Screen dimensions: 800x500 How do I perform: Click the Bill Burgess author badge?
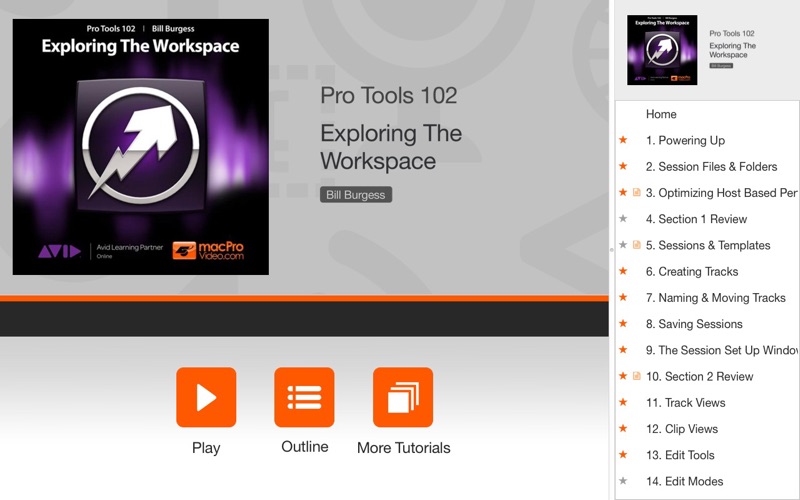tap(356, 194)
